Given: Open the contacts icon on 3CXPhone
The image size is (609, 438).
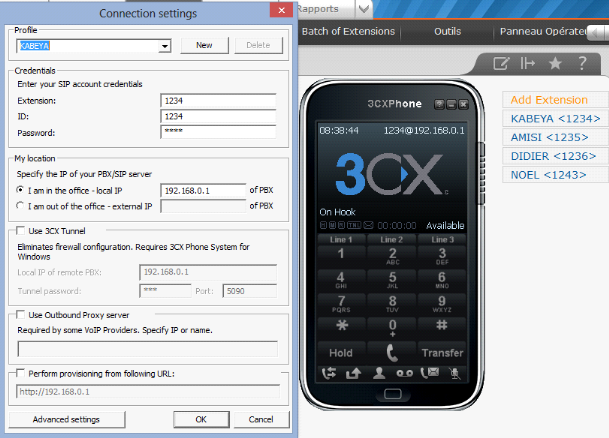Looking at the screenshot, I should 379,373.
